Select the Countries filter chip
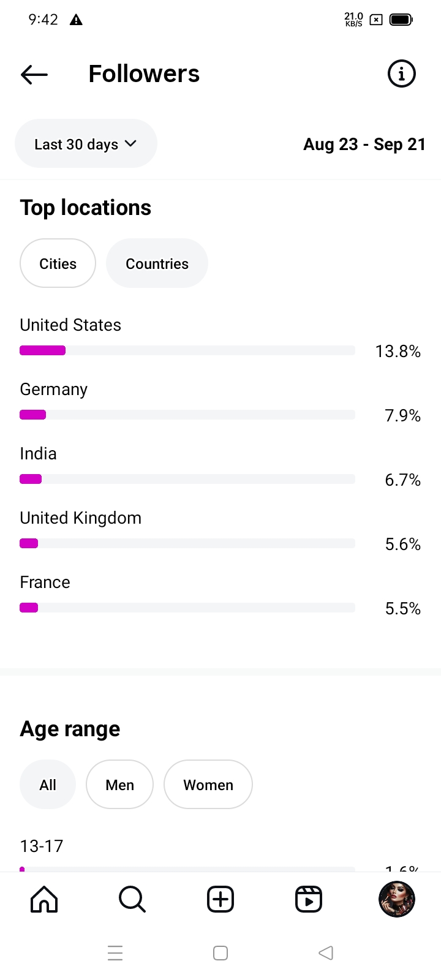441x980 pixels. (157, 263)
